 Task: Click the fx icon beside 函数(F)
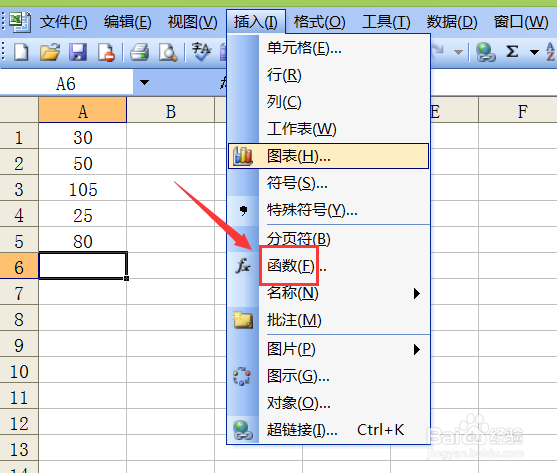coord(243,266)
